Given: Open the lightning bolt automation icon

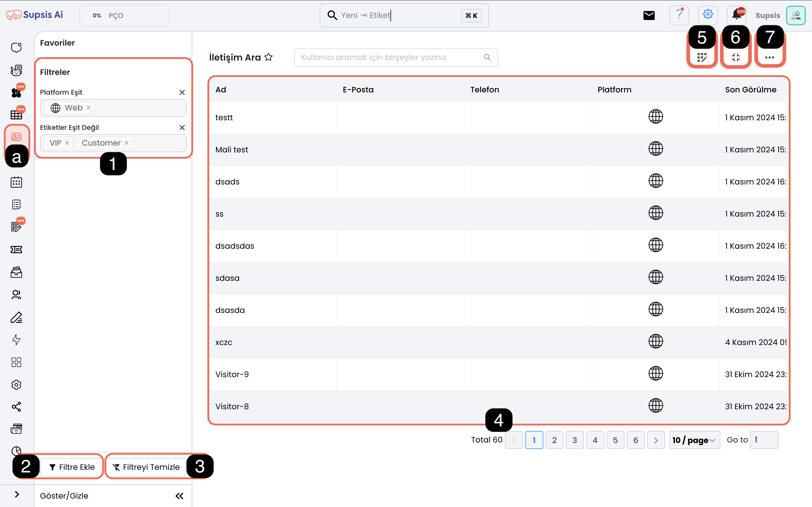Looking at the screenshot, I should (16, 339).
